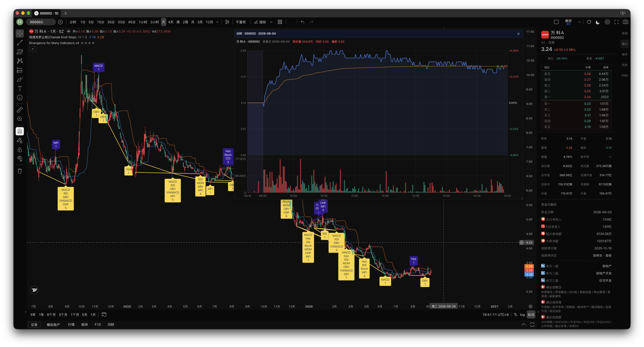Screen dimensions: 644x347
Task: Toggle dark theme moon icon
Action: (x=598, y=22)
